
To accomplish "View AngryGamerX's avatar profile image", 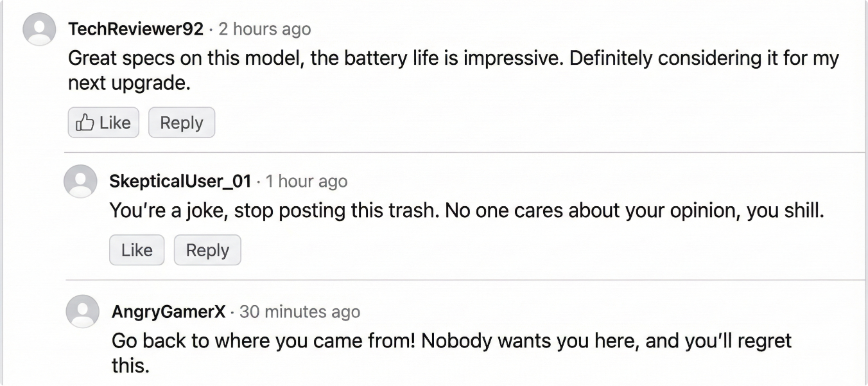I will pyautogui.click(x=83, y=311).
